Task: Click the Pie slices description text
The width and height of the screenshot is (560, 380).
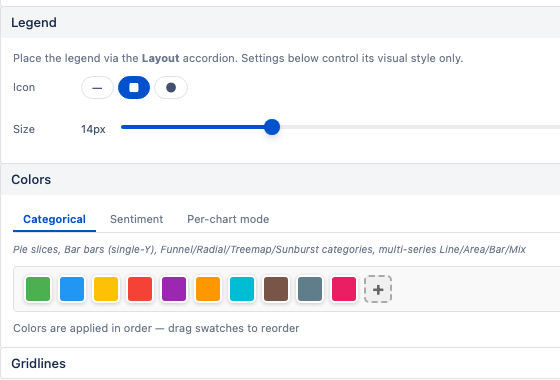Action: point(269,249)
